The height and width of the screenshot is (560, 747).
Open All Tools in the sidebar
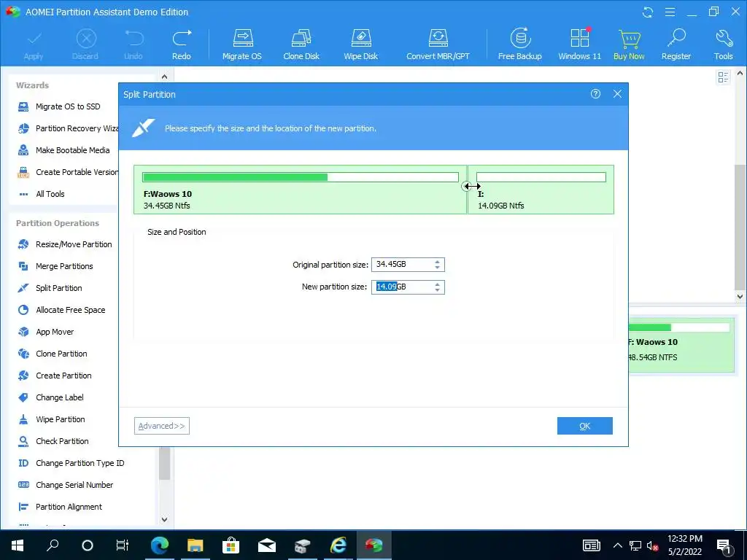click(x=41, y=194)
